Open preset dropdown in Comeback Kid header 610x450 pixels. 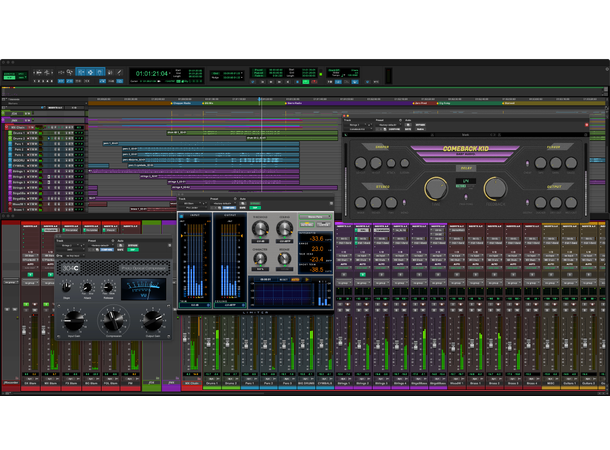click(389, 125)
